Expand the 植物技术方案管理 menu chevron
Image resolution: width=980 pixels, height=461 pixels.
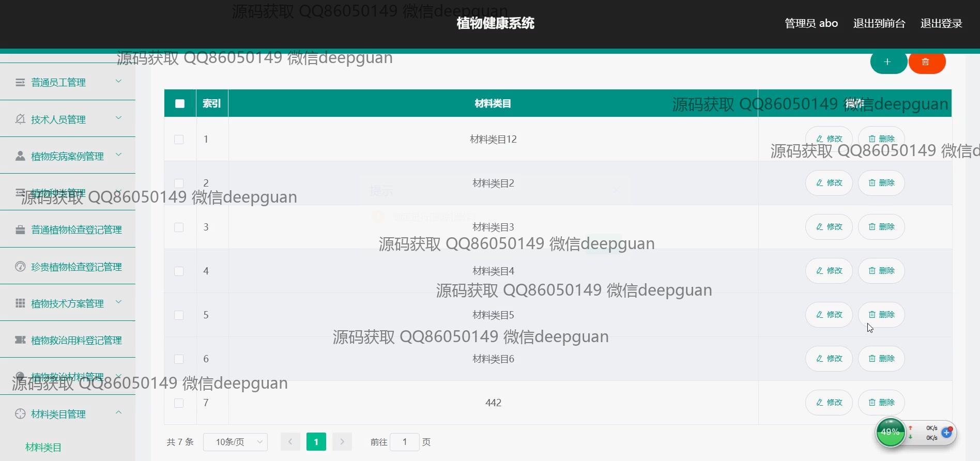[118, 302]
